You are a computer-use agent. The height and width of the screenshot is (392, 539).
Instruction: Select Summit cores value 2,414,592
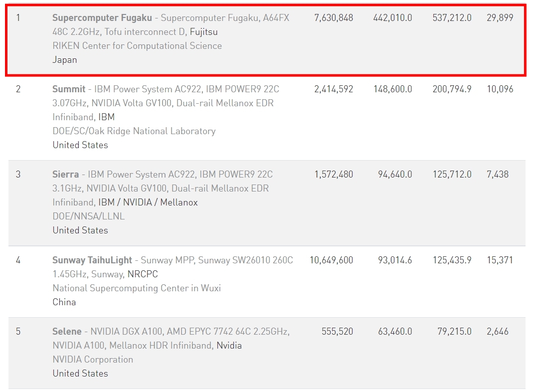pyautogui.click(x=334, y=89)
